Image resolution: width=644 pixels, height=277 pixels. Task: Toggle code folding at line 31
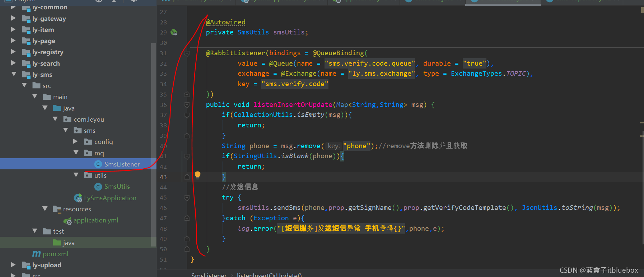click(187, 53)
